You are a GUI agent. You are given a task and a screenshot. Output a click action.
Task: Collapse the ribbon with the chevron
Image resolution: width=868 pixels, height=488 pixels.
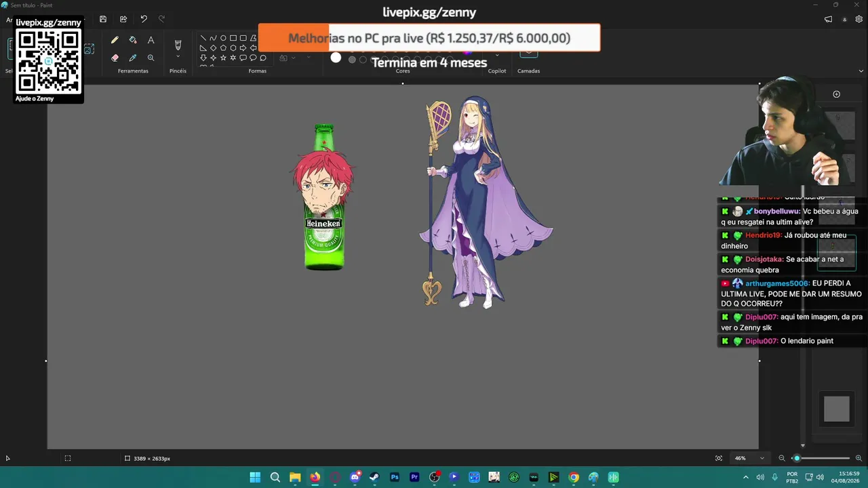[x=861, y=70]
